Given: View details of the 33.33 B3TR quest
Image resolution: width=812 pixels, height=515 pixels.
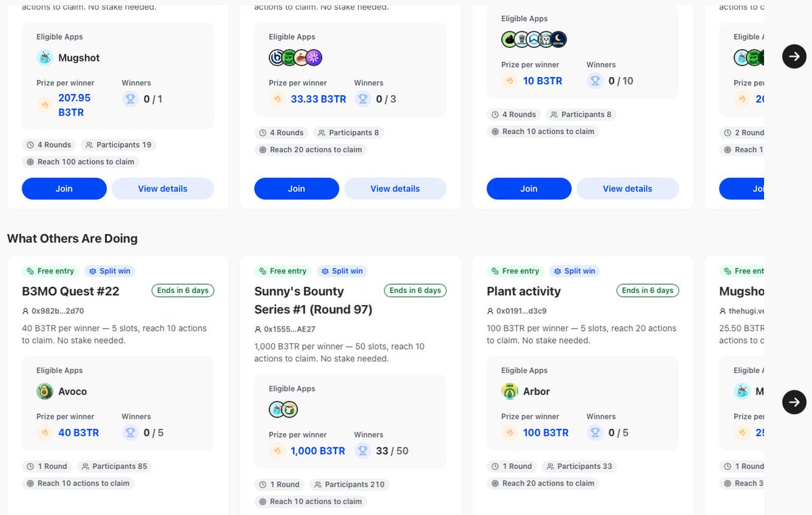Looking at the screenshot, I should [395, 189].
